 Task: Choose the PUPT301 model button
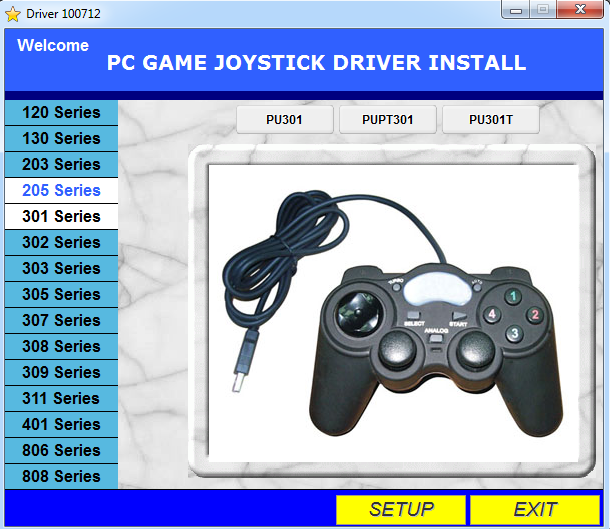pyautogui.click(x=387, y=120)
